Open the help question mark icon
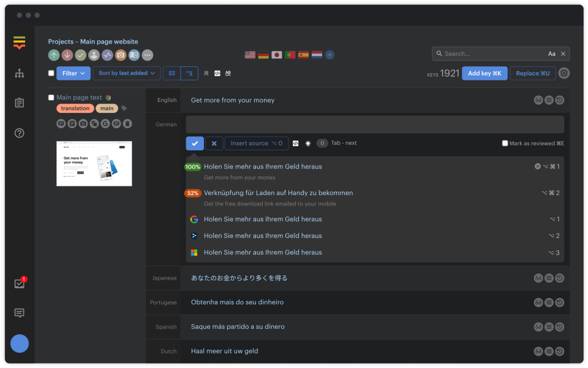588x368 pixels. (x=20, y=133)
